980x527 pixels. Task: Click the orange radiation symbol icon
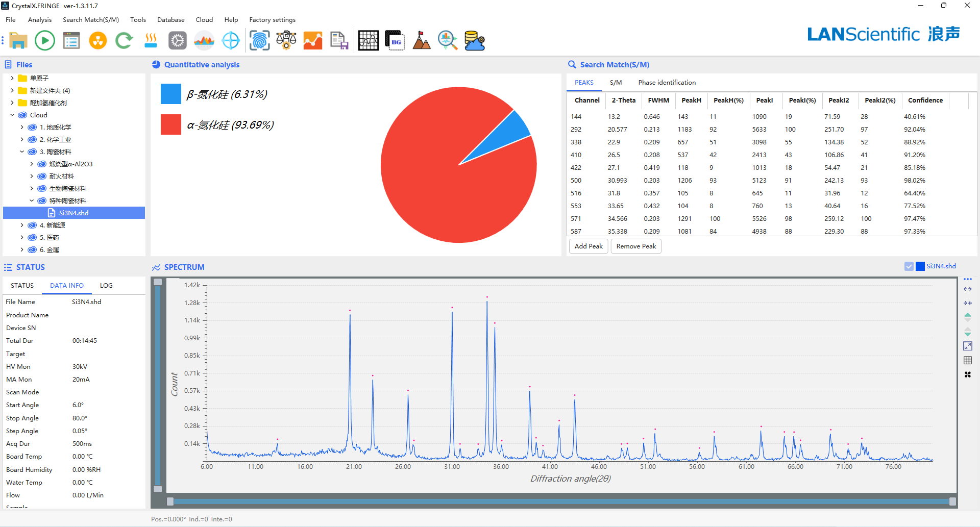point(98,41)
